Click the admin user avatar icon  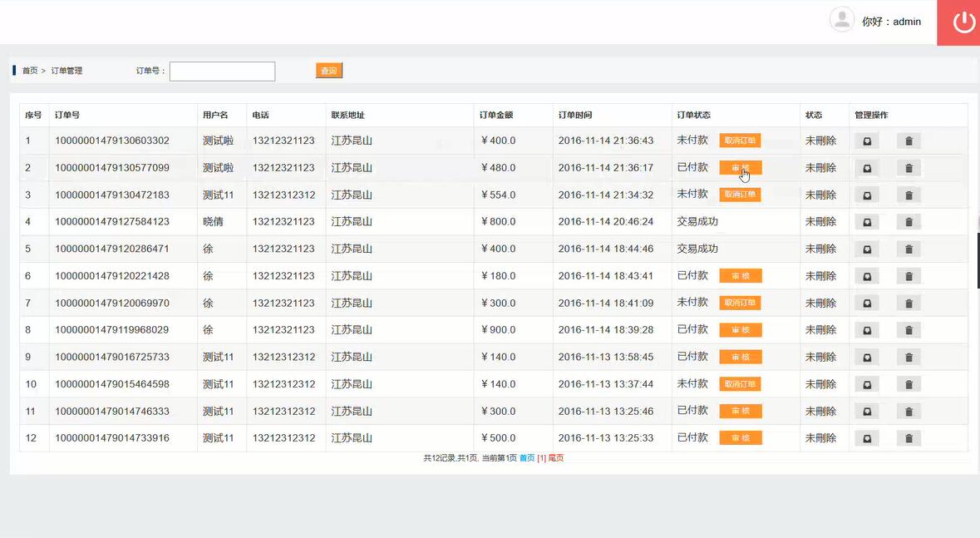pos(842,19)
